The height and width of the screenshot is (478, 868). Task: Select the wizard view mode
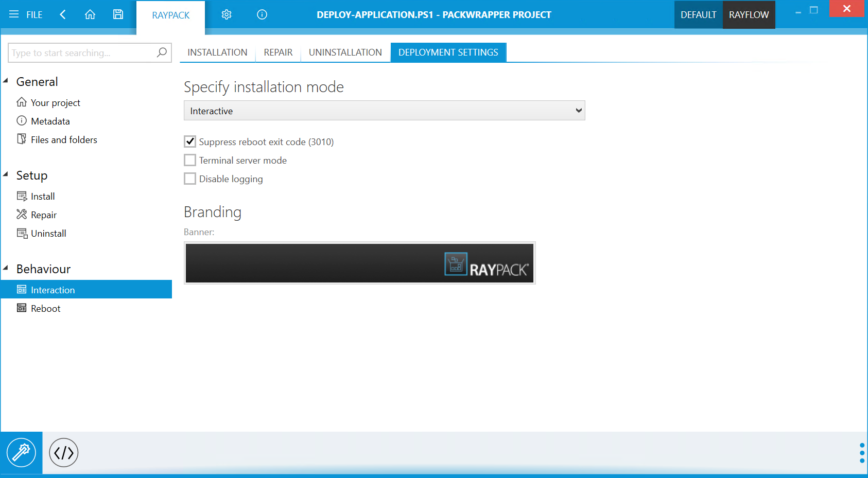pyautogui.click(x=22, y=452)
